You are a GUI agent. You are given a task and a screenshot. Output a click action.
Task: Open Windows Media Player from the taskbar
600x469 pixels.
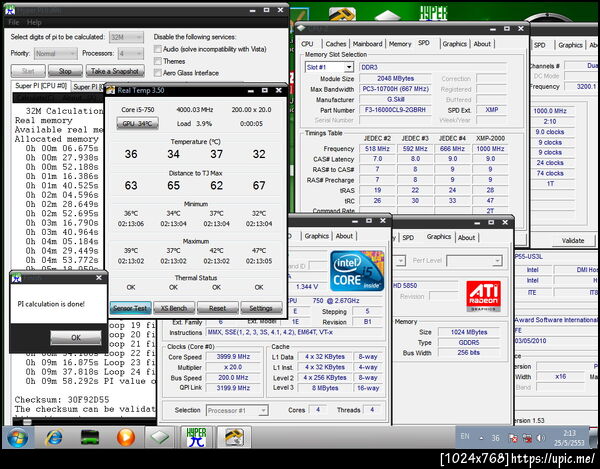tap(126, 437)
